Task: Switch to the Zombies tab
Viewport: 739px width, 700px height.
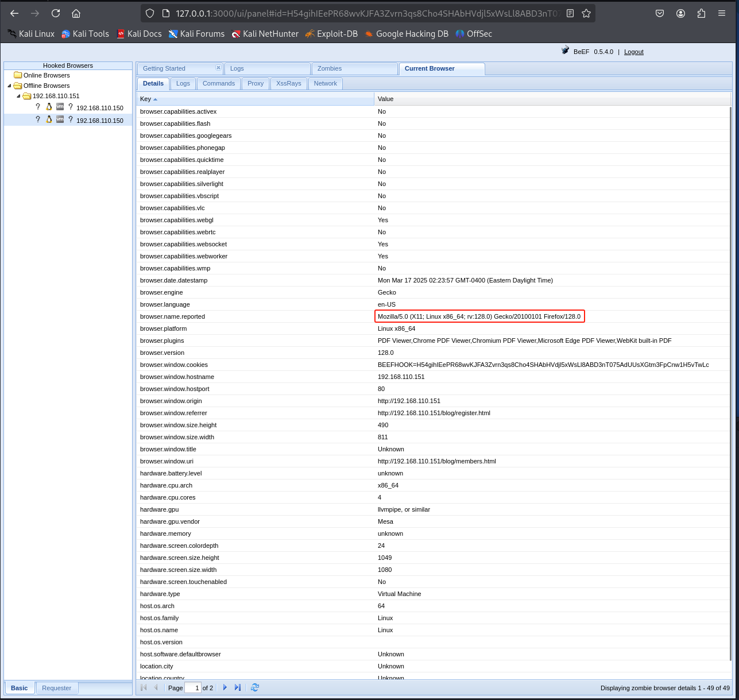Action: pos(330,68)
